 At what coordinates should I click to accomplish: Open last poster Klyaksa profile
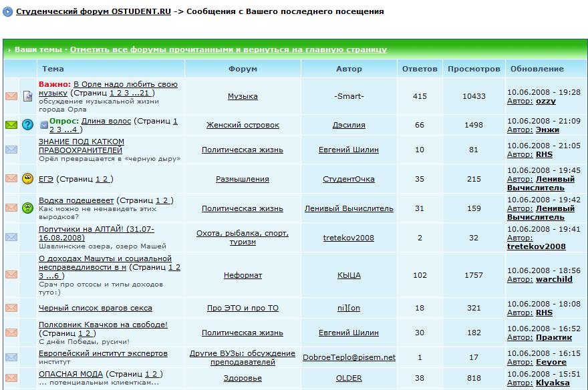553,383
